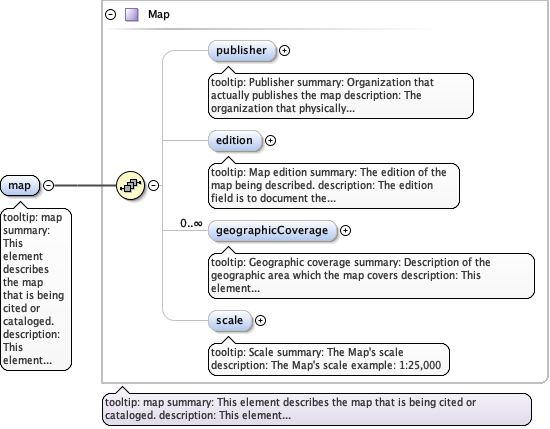550x429 pixels.
Task: Expand the edition element
Action: [x=270, y=141]
